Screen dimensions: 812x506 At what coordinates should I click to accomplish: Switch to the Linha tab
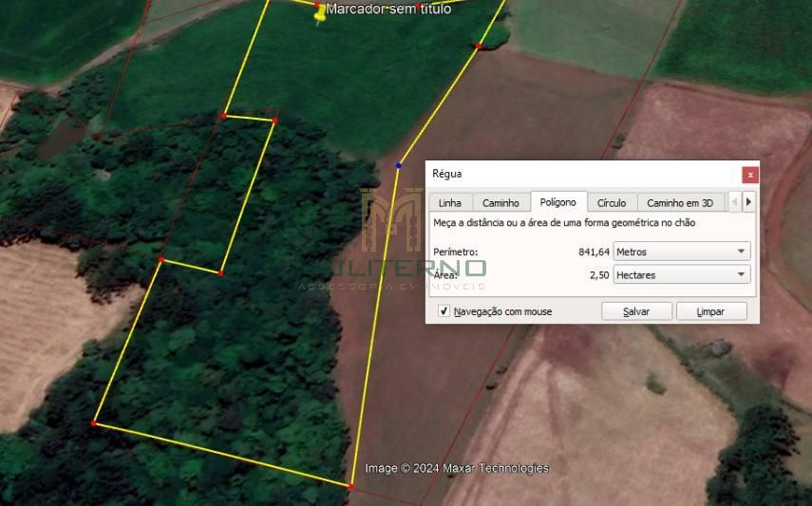[x=450, y=203]
